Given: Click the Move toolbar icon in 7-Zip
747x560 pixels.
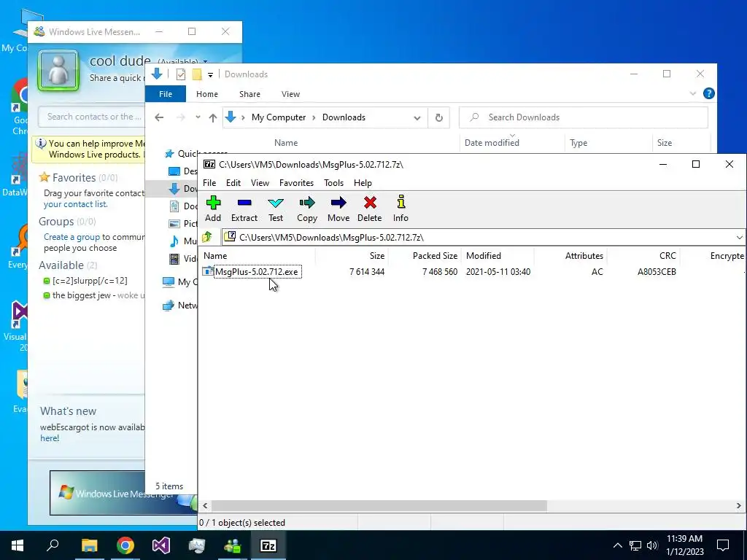Looking at the screenshot, I should (x=338, y=203).
